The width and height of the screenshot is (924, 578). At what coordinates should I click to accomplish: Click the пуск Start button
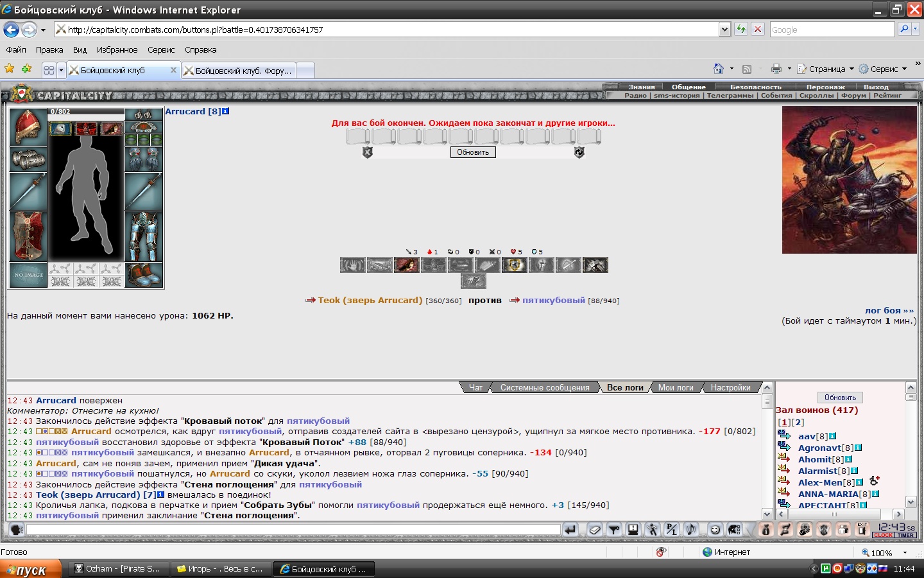point(31,569)
